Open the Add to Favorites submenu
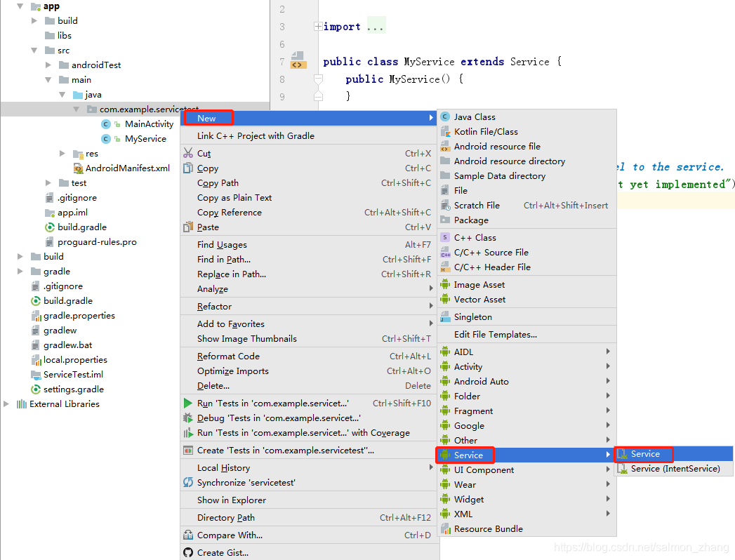The image size is (735, 560). pos(308,324)
